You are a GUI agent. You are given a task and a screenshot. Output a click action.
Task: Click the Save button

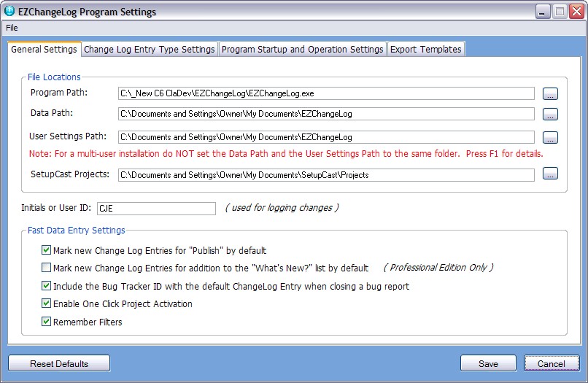[x=488, y=363]
